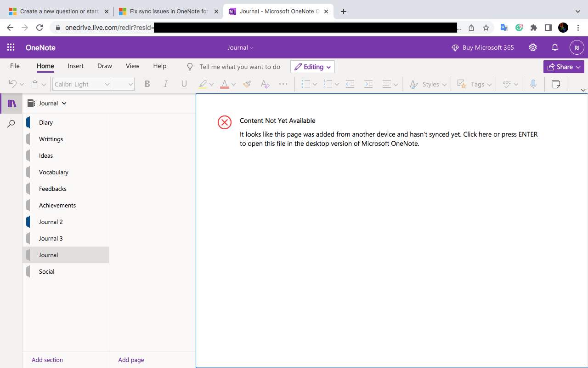
Task: Bookmark this page with the star
Action: (486, 28)
